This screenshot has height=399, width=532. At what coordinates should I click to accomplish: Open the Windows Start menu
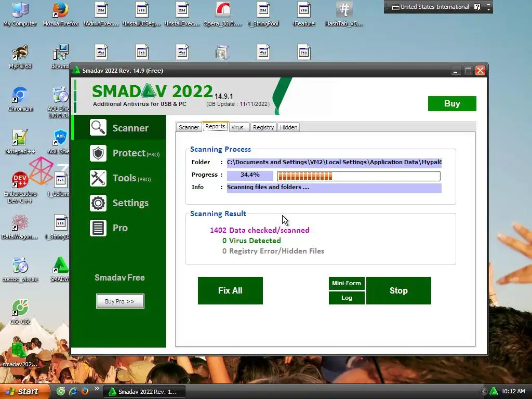click(24, 391)
